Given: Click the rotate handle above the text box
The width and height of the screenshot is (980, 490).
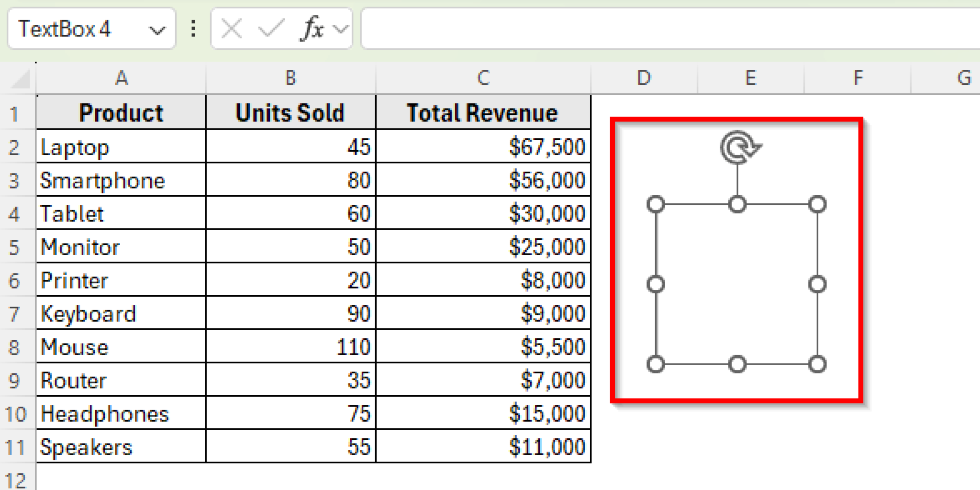Looking at the screenshot, I should click(x=739, y=147).
